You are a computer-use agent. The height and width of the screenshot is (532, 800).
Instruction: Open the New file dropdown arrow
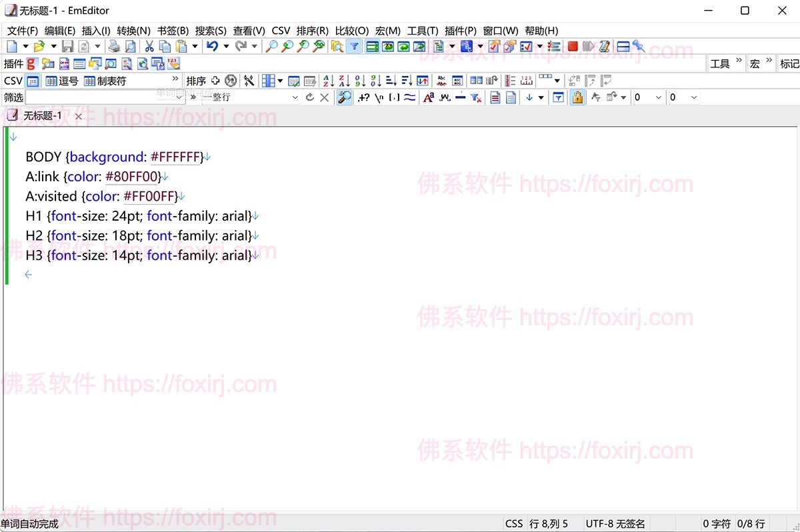[x=25, y=46]
